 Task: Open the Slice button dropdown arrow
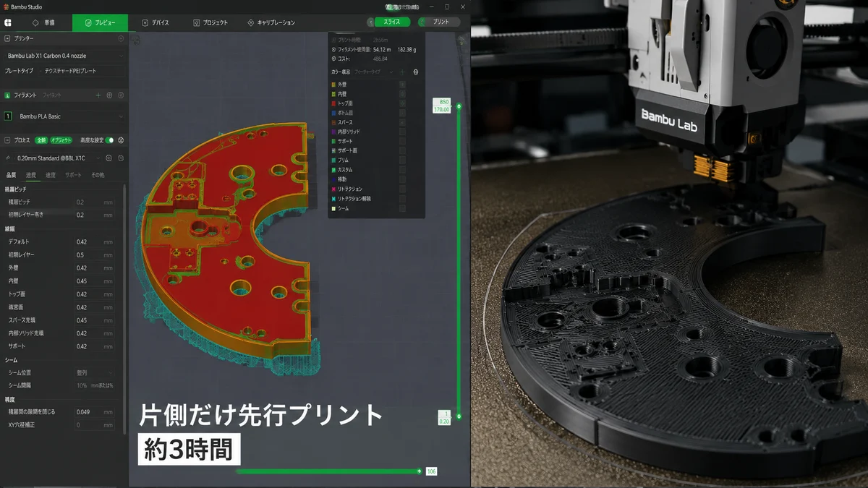(x=370, y=22)
